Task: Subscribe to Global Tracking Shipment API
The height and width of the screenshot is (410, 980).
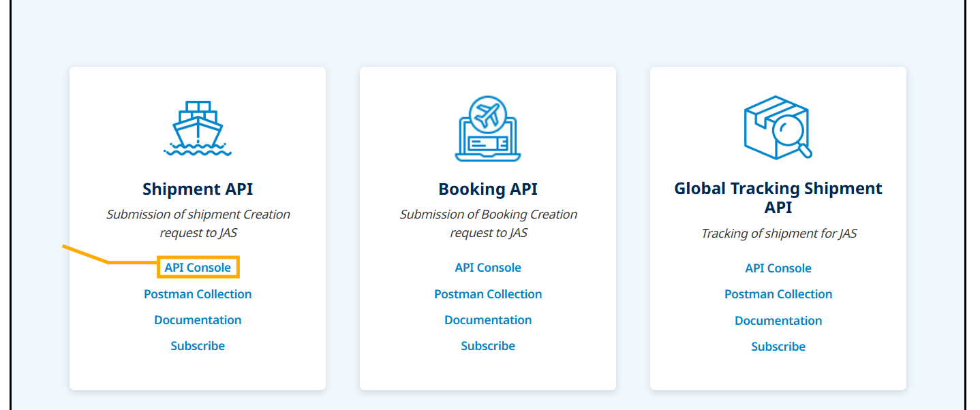Action: 778,347
